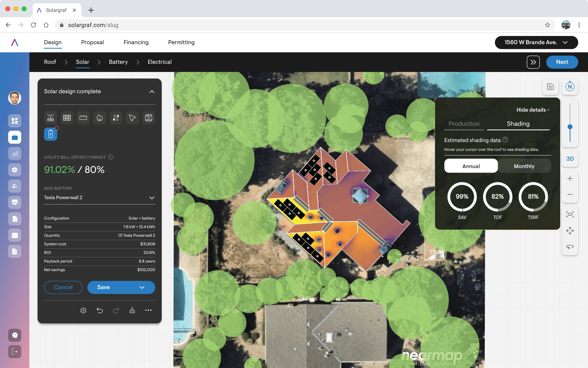Switch to the Proposal tab
The width and height of the screenshot is (588, 368).
[x=92, y=42]
